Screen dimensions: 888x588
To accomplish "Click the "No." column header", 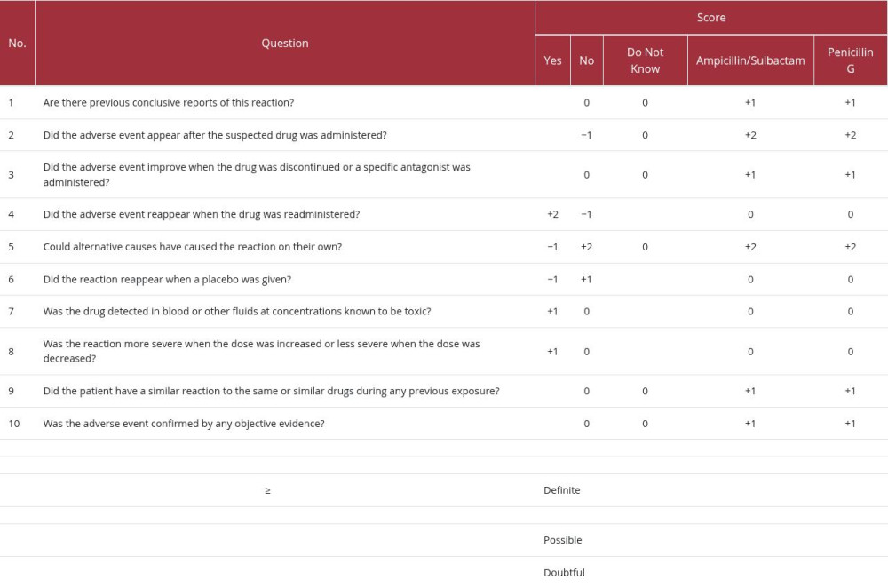I will point(17,43).
